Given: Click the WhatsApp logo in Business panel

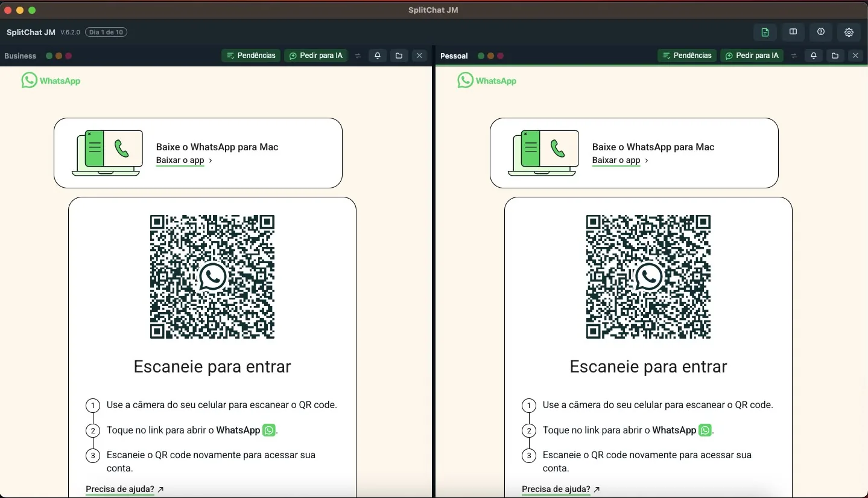Looking at the screenshot, I should point(51,80).
